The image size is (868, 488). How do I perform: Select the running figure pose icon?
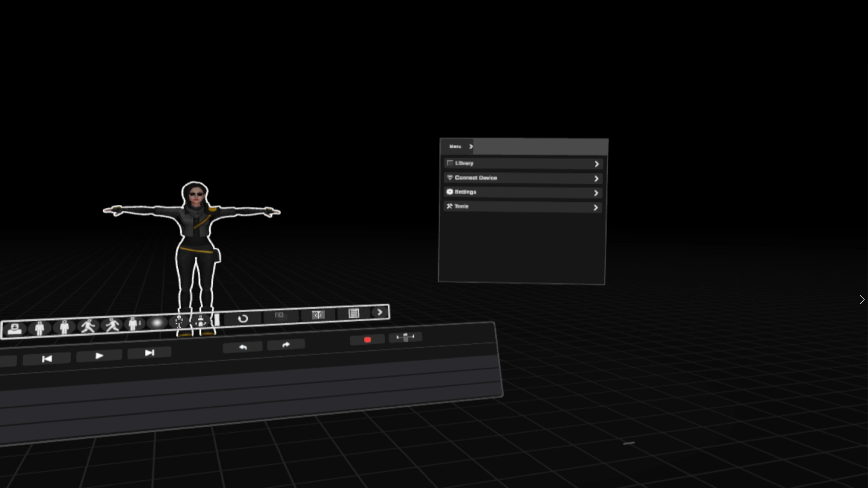tap(112, 325)
